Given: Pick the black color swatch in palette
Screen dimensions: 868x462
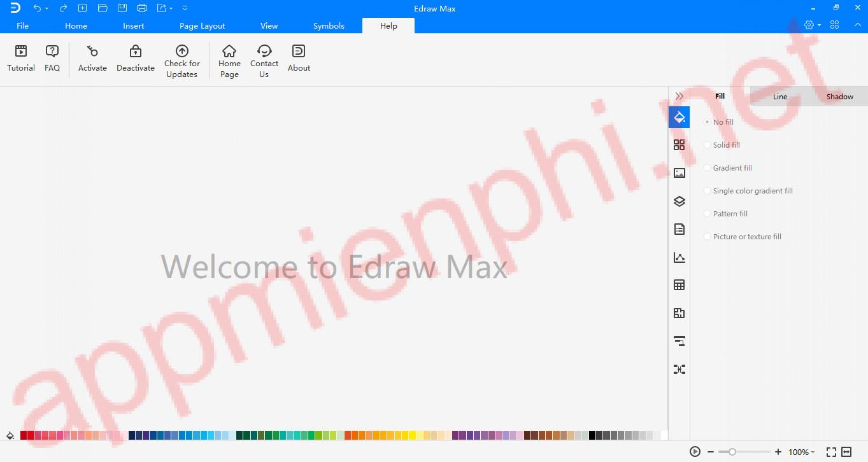Looking at the screenshot, I should (x=592, y=436).
